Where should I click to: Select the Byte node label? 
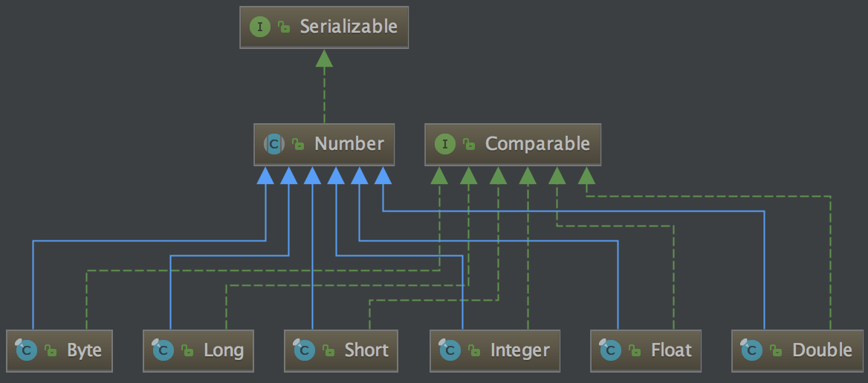[84, 350]
